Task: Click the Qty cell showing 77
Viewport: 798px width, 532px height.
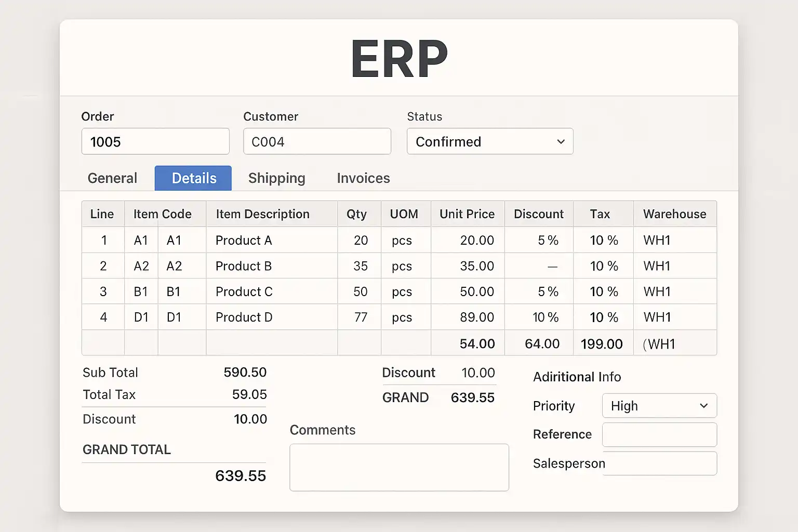Action: (x=360, y=317)
